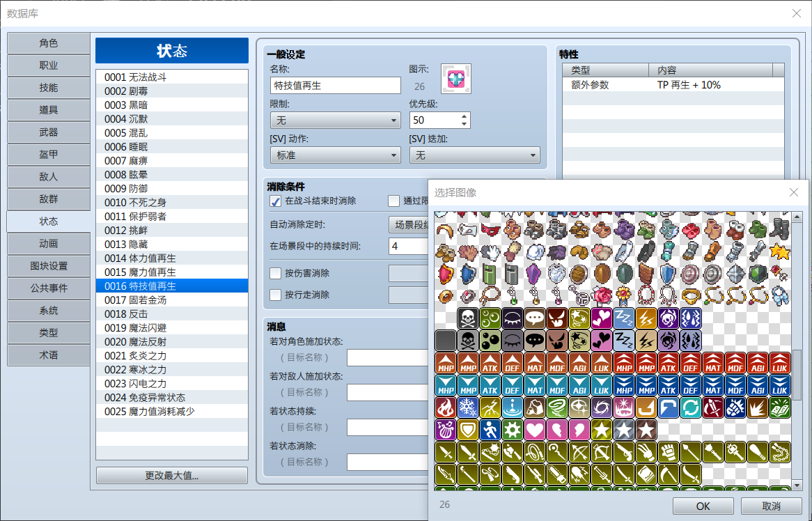This screenshot has height=521, width=812.
Task: Select state 0021 炙炎之力
Action: click(x=172, y=356)
